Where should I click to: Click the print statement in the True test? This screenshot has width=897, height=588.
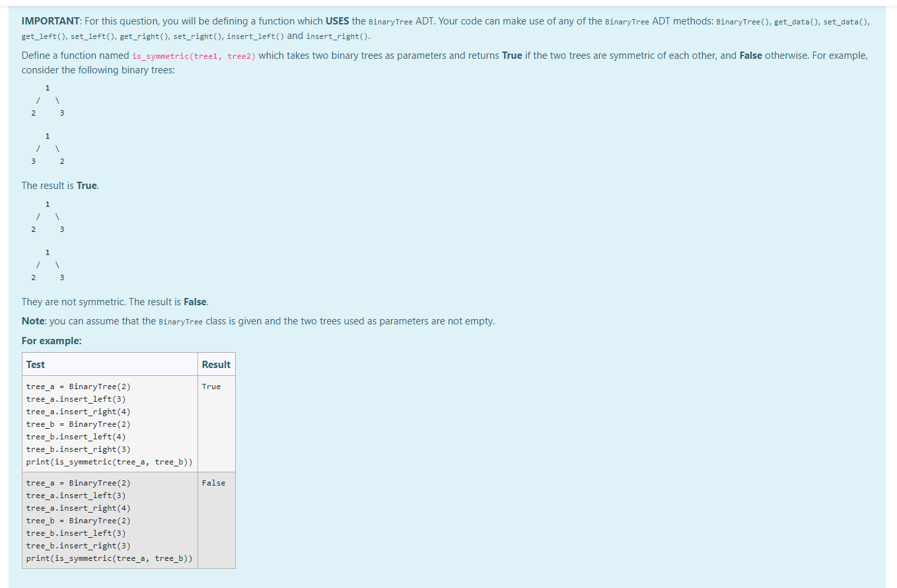[110, 462]
